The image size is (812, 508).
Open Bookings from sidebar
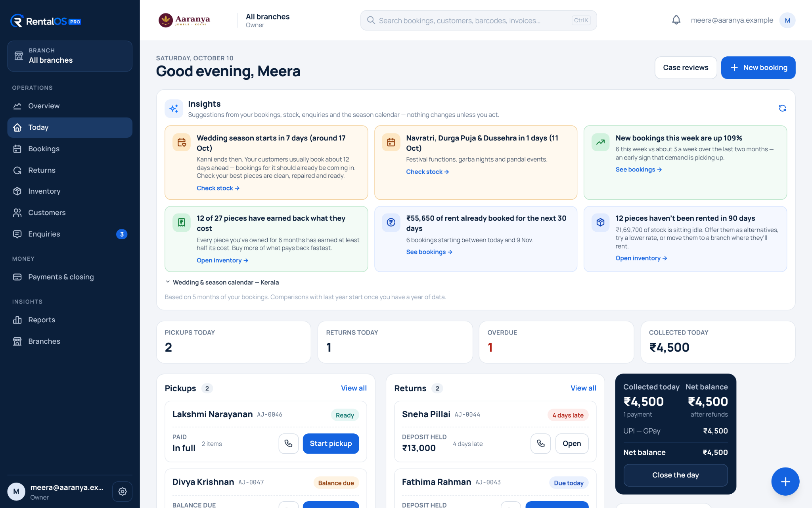(x=70, y=149)
